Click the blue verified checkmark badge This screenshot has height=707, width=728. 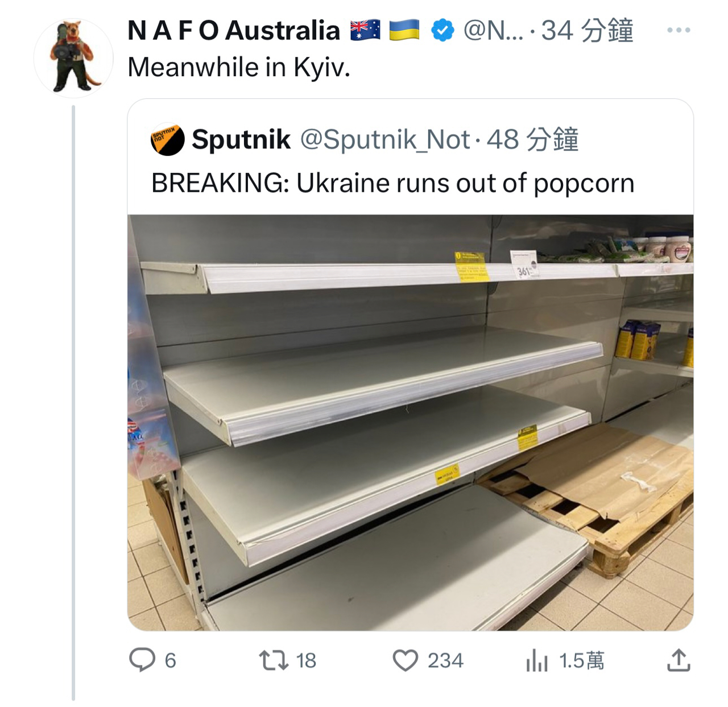tap(442, 30)
